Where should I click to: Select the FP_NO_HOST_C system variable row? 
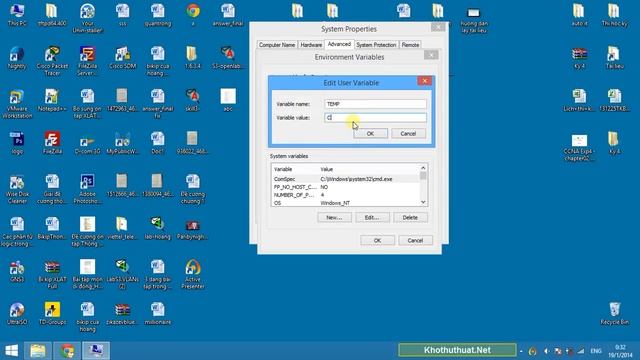pyautogui.click(x=345, y=187)
